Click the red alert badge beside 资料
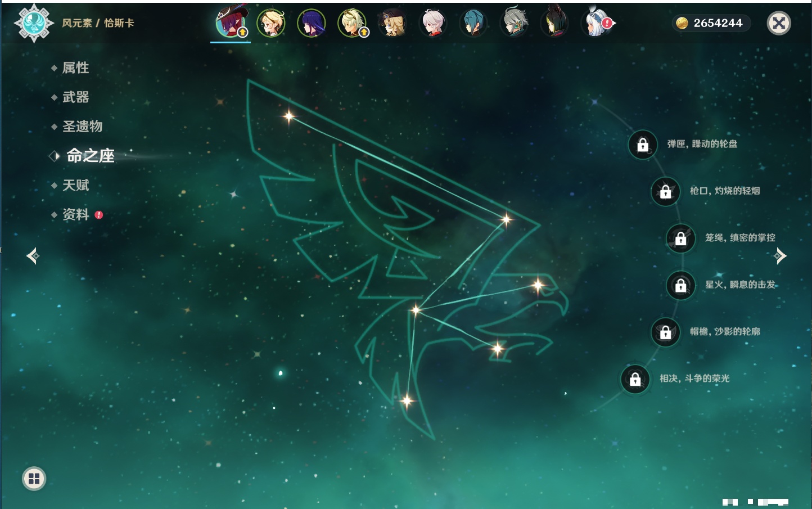812x509 pixels. tap(99, 215)
